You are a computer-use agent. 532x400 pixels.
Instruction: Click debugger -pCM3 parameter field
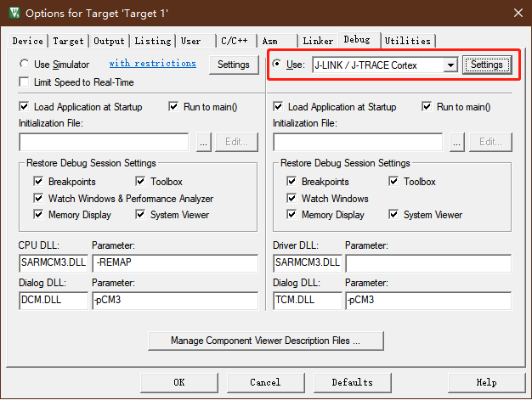pyautogui.click(x=428, y=301)
